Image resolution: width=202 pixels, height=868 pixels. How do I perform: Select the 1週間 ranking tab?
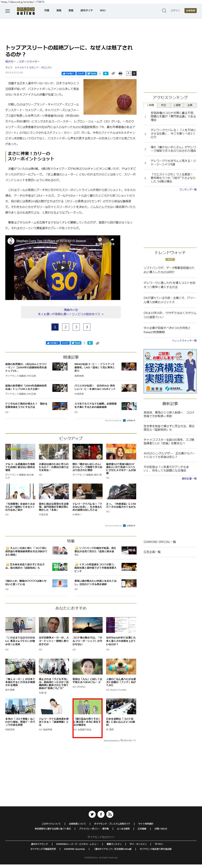pyautogui.click(x=177, y=105)
